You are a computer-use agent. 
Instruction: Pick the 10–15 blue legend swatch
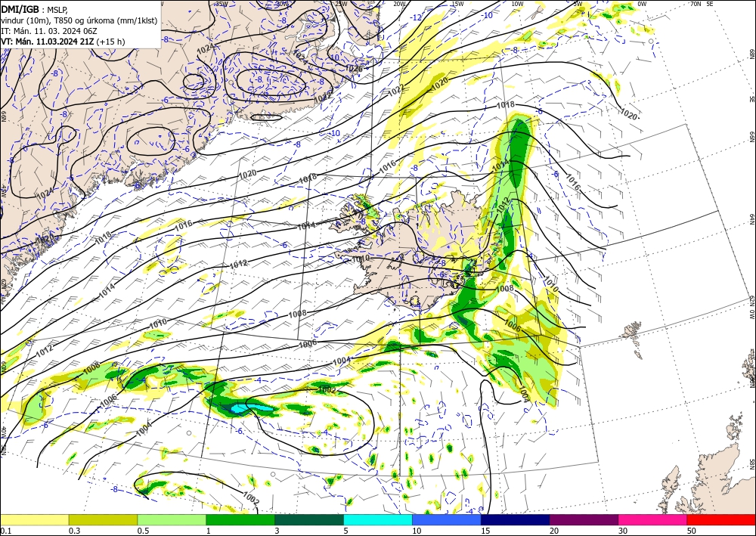[447, 519]
